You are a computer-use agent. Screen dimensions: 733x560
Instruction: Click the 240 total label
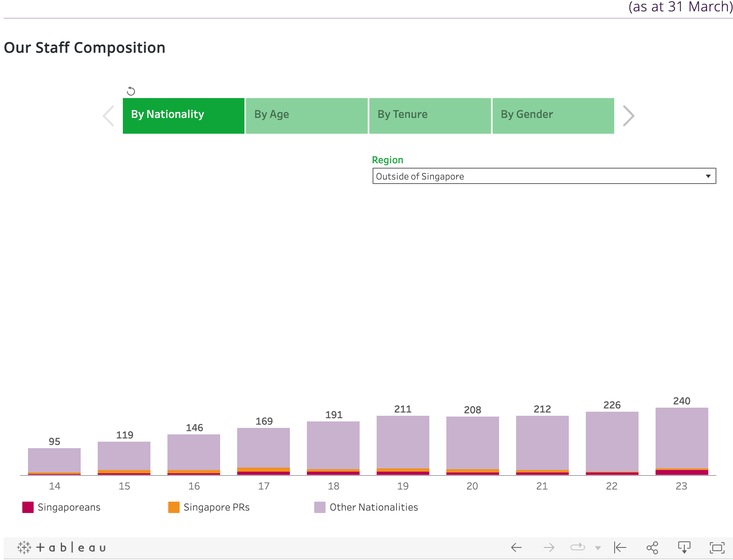coord(682,401)
